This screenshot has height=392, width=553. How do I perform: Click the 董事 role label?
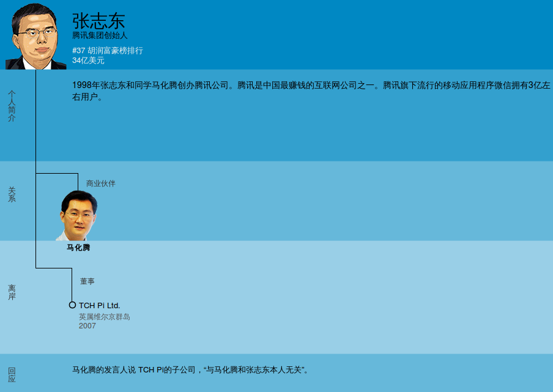[x=87, y=281]
